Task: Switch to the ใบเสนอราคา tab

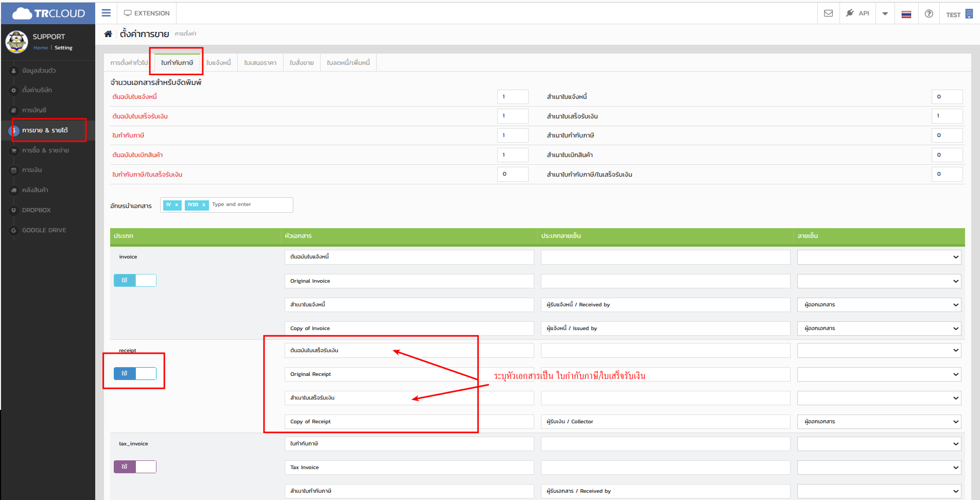Action: 260,63
